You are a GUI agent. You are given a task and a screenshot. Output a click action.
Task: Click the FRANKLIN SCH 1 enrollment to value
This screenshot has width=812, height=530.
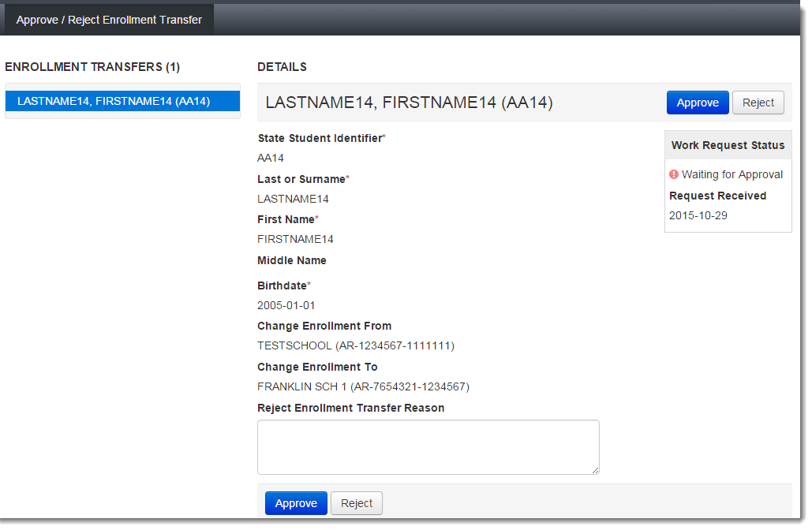tap(363, 386)
